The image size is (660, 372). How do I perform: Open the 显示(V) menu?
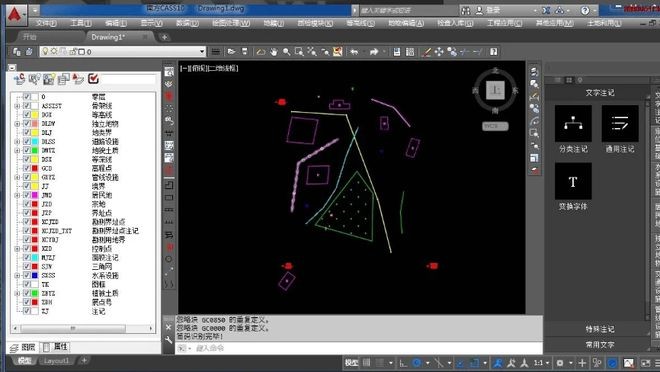tap(151, 23)
